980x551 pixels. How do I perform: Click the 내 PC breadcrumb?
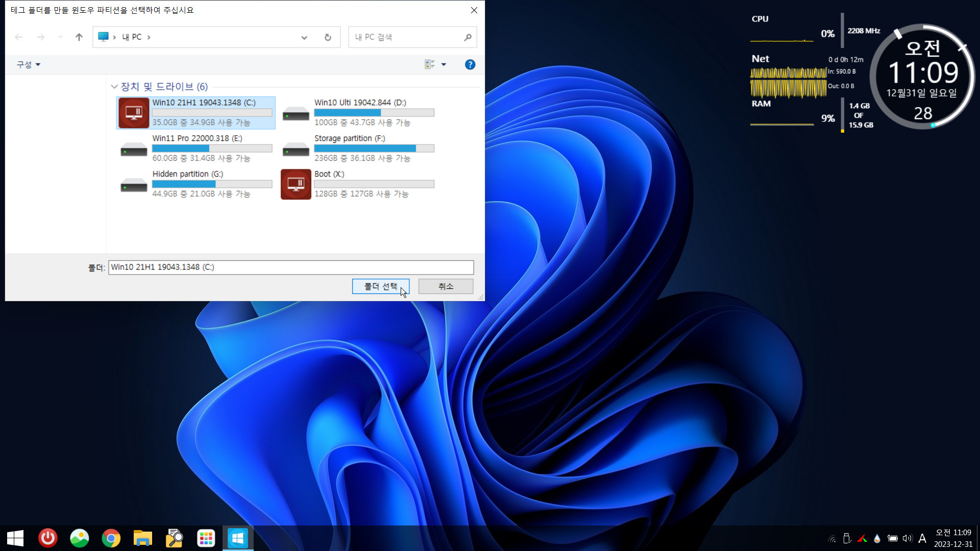coord(132,37)
